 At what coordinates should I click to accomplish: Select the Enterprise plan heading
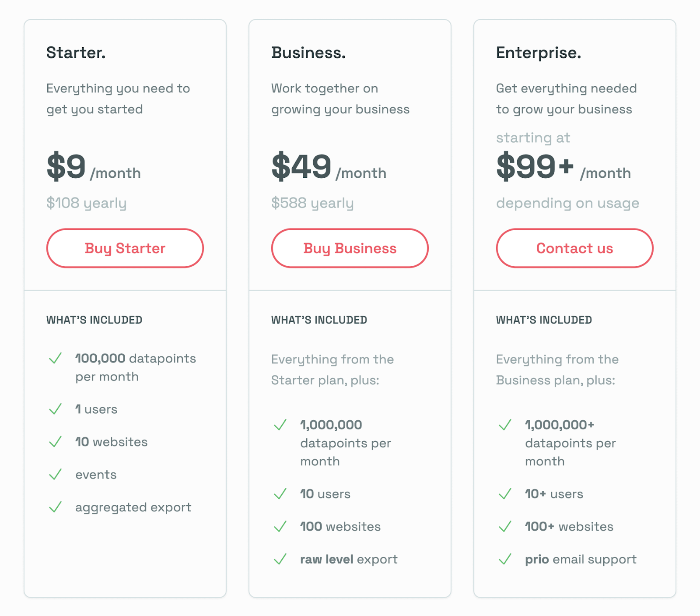(538, 53)
